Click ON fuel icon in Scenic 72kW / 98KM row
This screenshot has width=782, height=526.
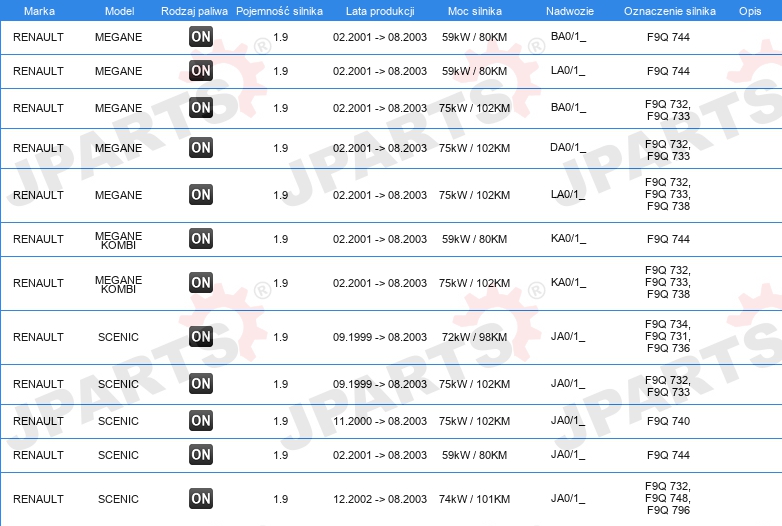(201, 336)
